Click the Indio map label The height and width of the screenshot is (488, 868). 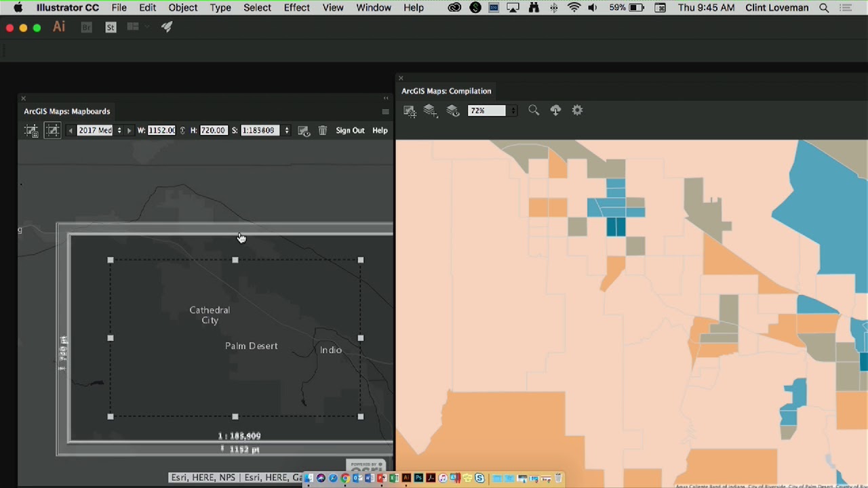coord(331,350)
